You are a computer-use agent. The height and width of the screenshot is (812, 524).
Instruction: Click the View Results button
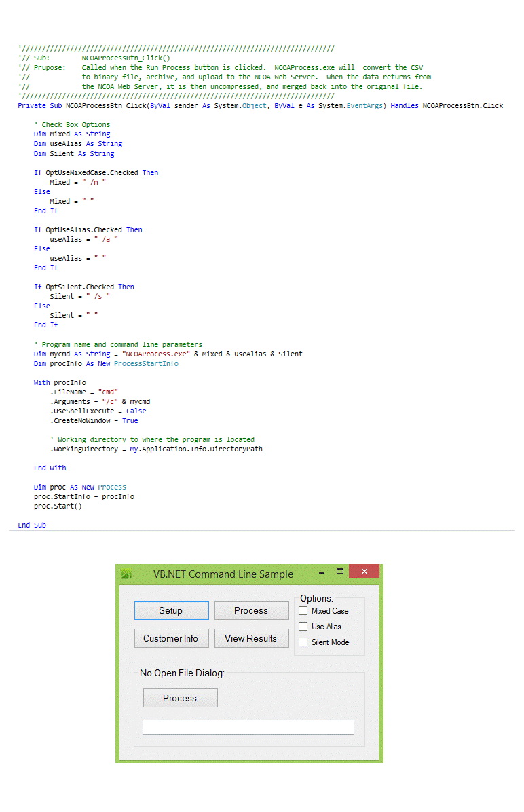[x=251, y=638]
